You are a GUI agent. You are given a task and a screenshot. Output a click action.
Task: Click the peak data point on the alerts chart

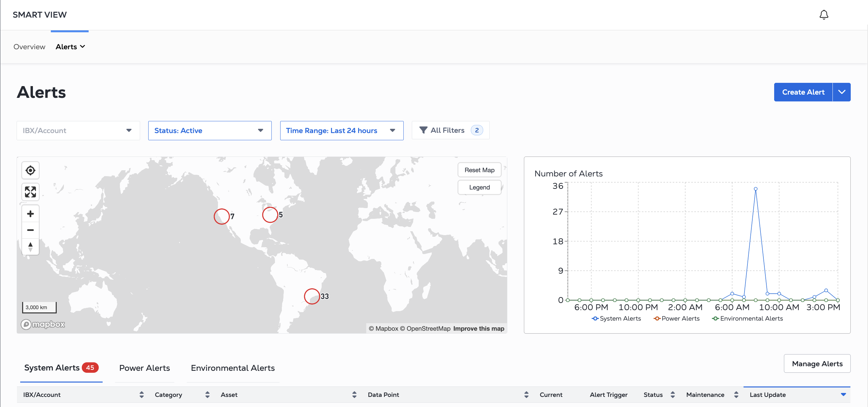click(x=756, y=189)
